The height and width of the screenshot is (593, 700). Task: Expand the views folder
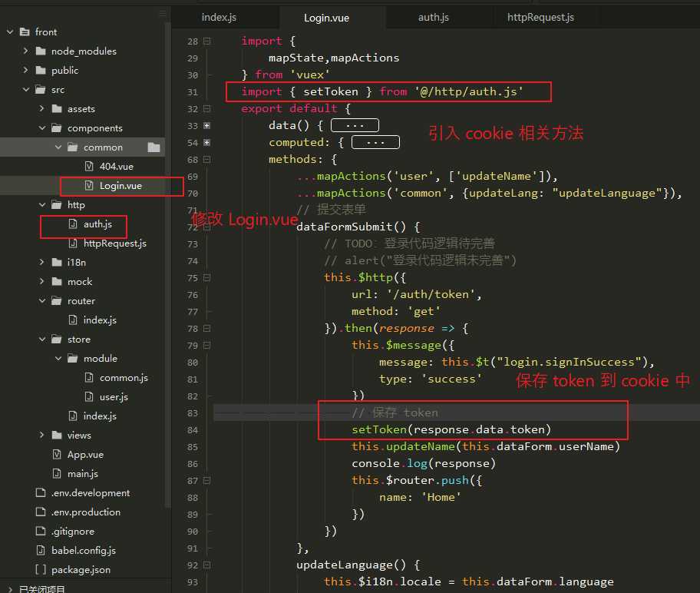pos(41,436)
